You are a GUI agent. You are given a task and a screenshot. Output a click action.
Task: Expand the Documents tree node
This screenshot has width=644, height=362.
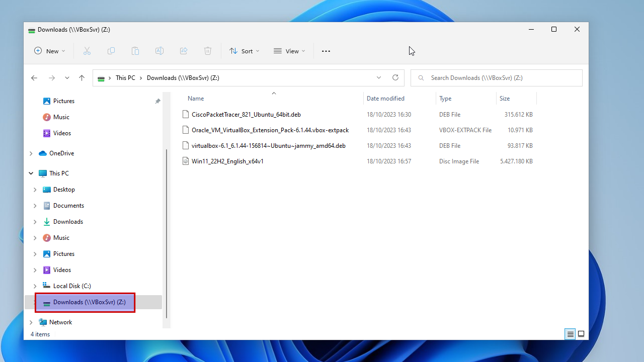35,206
